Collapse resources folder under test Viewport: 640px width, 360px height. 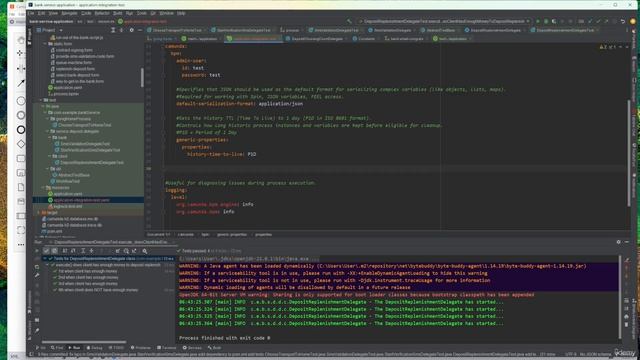[43, 188]
